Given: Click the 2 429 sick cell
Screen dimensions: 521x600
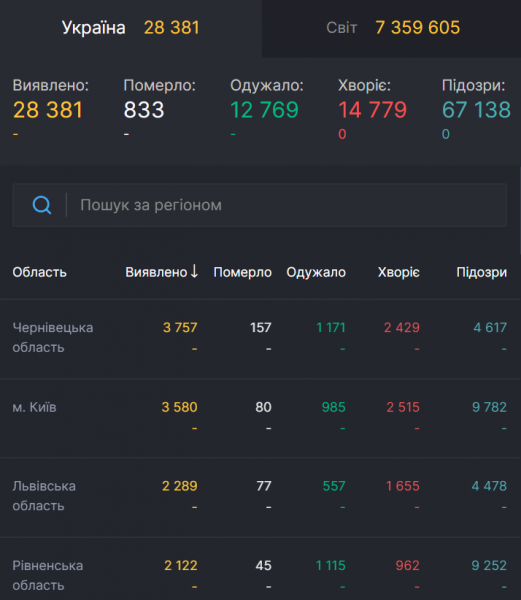Looking at the screenshot, I should [402, 328].
